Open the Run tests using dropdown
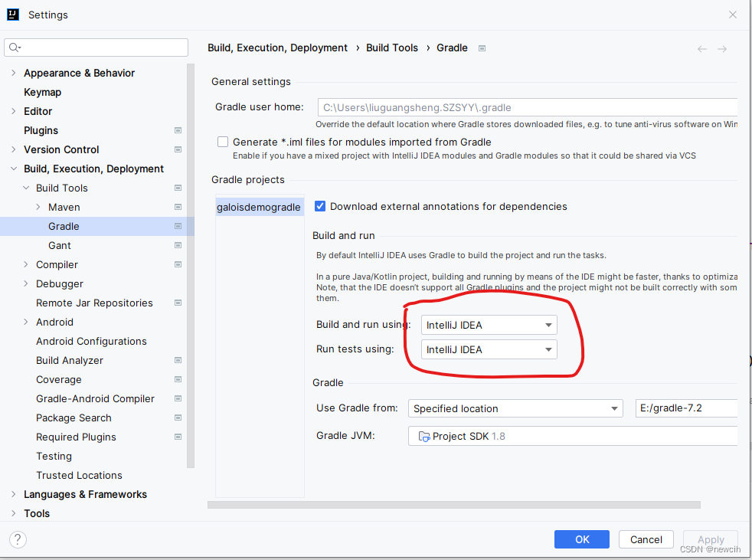This screenshot has height=560, width=752. tap(489, 349)
